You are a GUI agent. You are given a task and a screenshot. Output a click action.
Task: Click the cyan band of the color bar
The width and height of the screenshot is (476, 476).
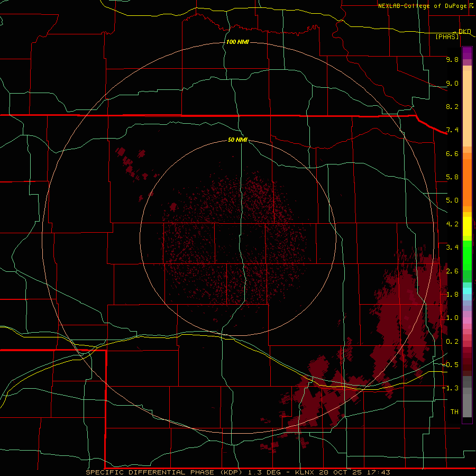467,291
